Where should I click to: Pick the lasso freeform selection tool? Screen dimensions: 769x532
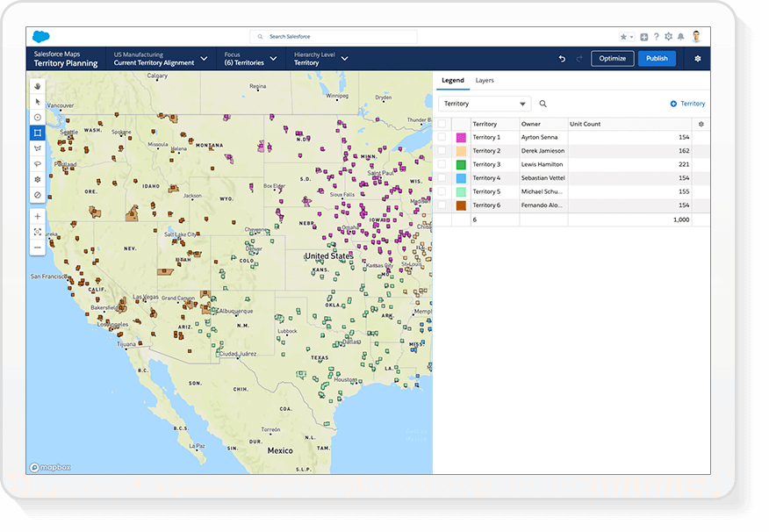pyautogui.click(x=37, y=163)
